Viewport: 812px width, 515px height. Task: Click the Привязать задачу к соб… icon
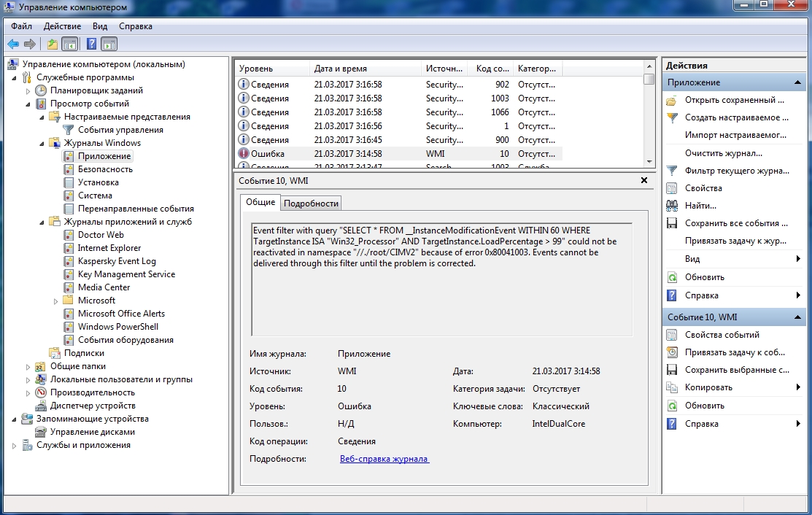click(672, 352)
